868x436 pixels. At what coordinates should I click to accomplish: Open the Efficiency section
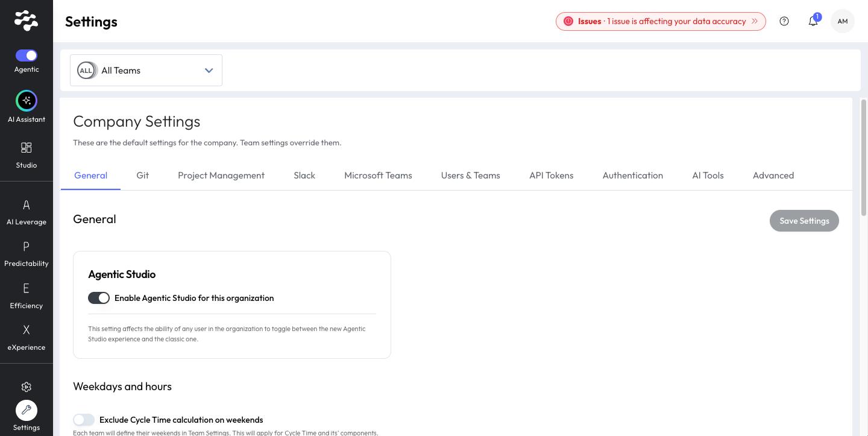click(27, 295)
